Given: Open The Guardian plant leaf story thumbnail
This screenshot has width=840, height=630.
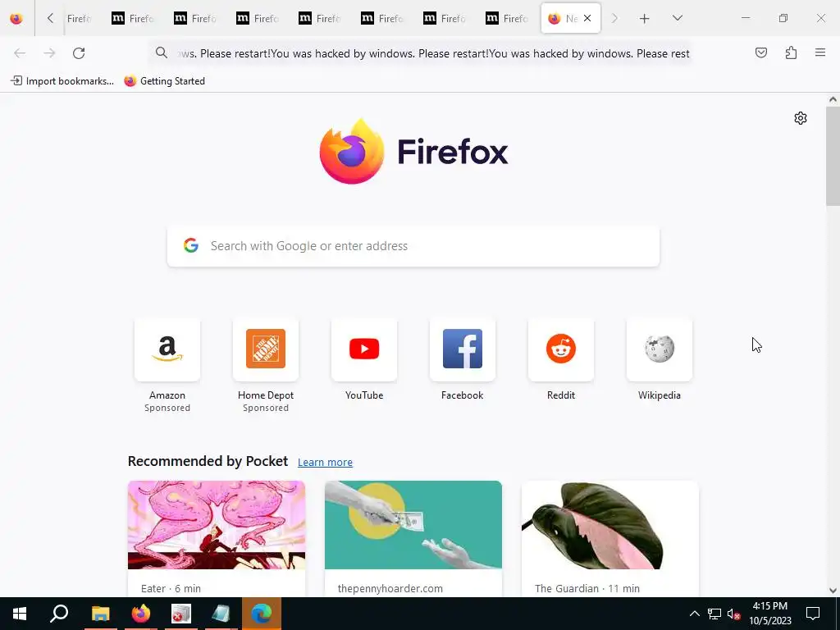Looking at the screenshot, I should 610,525.
